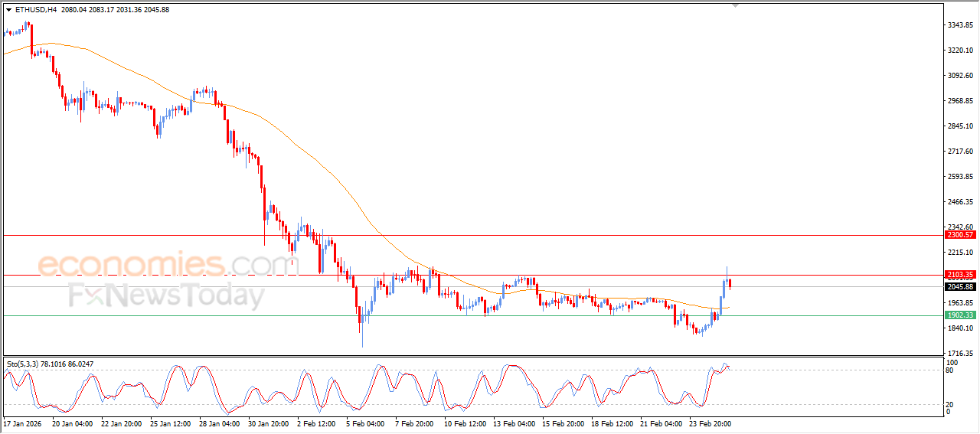Select the red 2300.57 price tag
The height and width of the screenshot is (434, 980).
(x=959, y=235)
